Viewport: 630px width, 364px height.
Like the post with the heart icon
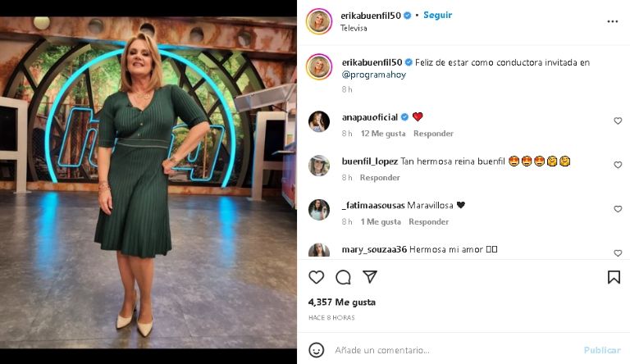pos(316,277)
